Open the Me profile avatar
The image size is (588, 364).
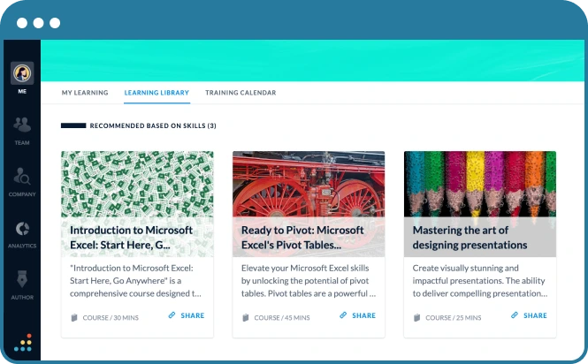pos(22,73)
